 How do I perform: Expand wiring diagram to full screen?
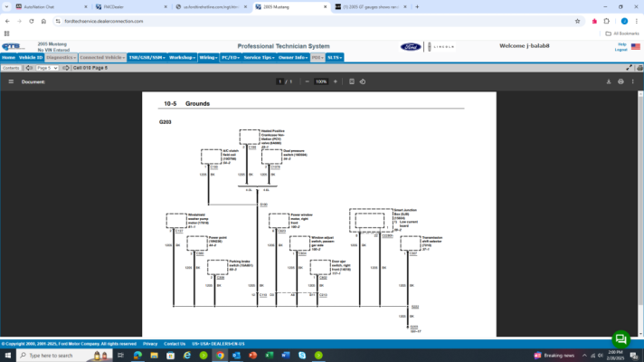click(x=630, y=68)
